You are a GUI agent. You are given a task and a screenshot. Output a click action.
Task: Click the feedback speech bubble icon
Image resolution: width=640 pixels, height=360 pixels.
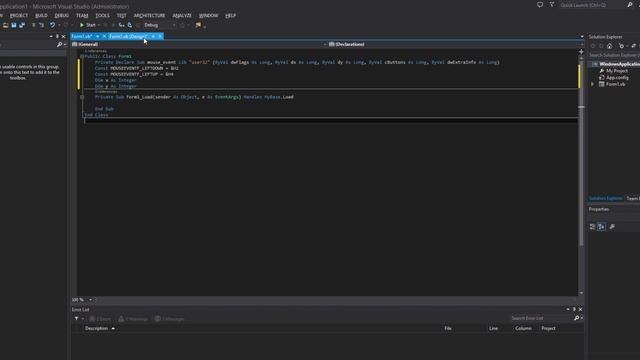coord(540,5)
